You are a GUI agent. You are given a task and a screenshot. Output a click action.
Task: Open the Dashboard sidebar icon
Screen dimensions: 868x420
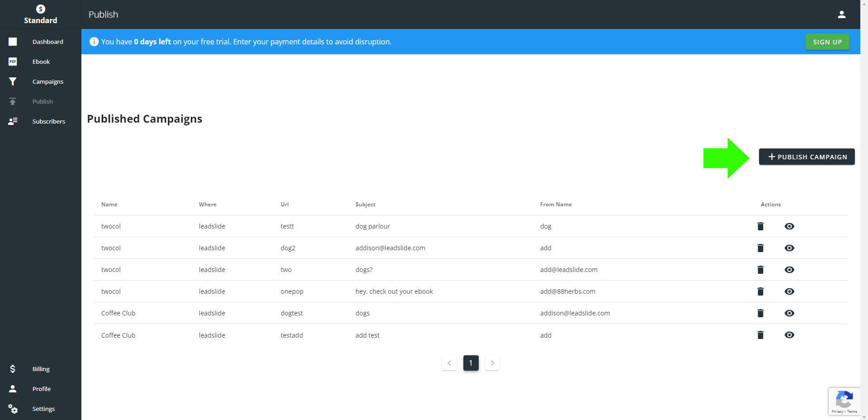point(13,42)
